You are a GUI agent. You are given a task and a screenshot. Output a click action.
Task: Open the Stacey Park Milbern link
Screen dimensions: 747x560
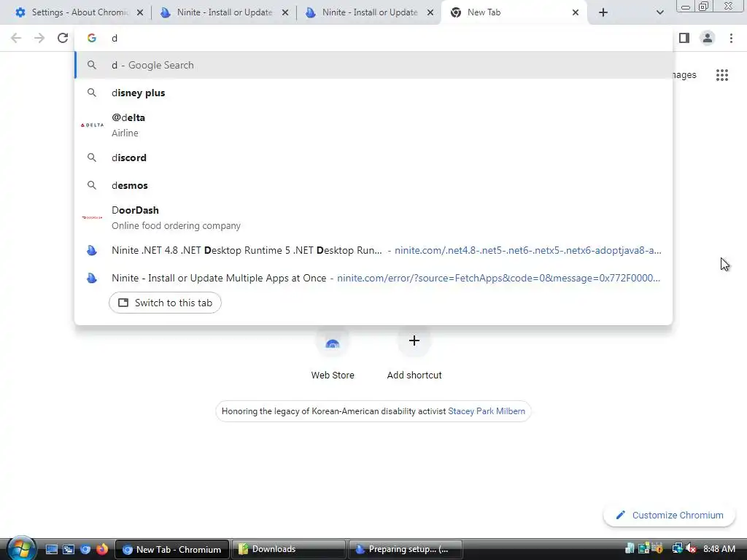(487, 411)
